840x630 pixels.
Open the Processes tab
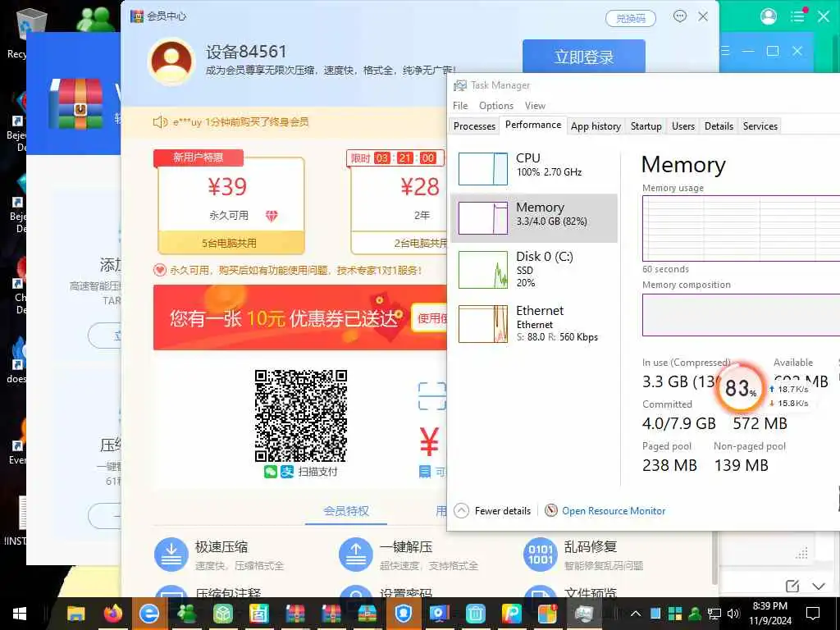(474, 126)
